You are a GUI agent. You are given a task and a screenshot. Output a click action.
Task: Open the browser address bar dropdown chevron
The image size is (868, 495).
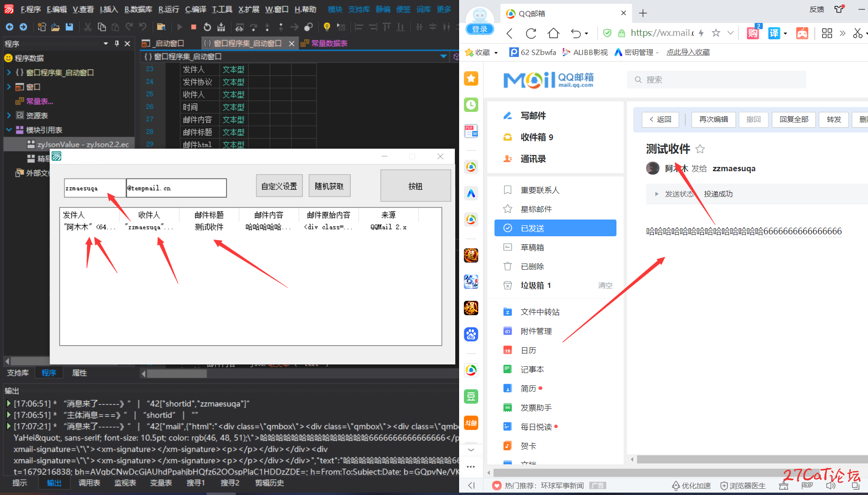point(730,33)
